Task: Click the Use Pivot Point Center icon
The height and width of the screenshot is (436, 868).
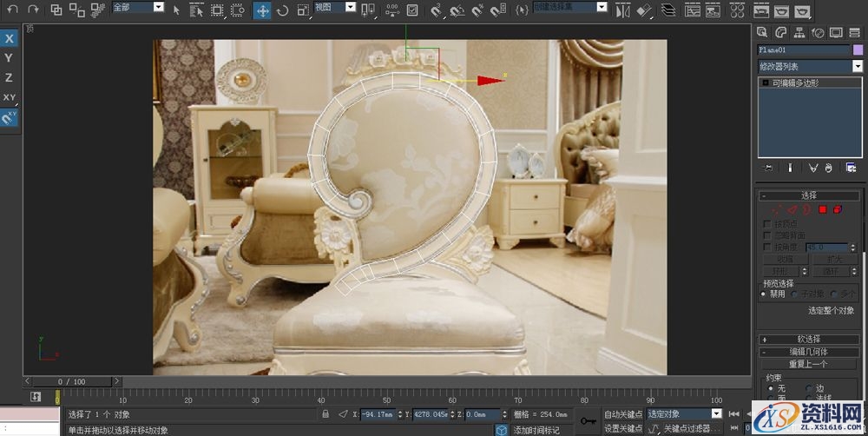Action: pyautogui.click(x=367, y=10)
